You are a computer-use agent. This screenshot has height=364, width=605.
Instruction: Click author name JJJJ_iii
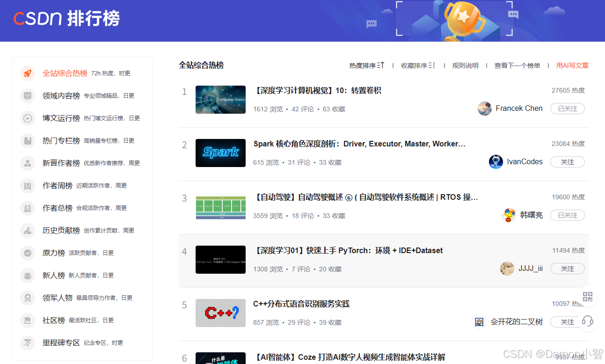531,269
